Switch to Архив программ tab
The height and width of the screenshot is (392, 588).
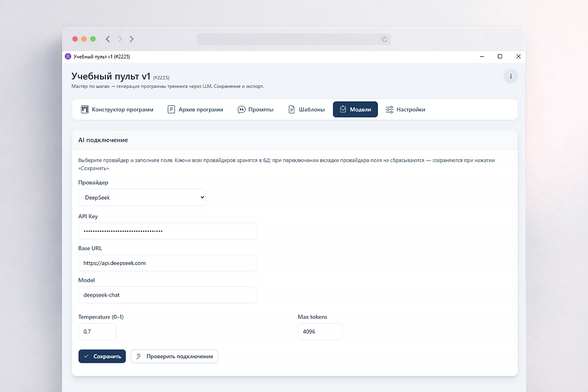195,109
